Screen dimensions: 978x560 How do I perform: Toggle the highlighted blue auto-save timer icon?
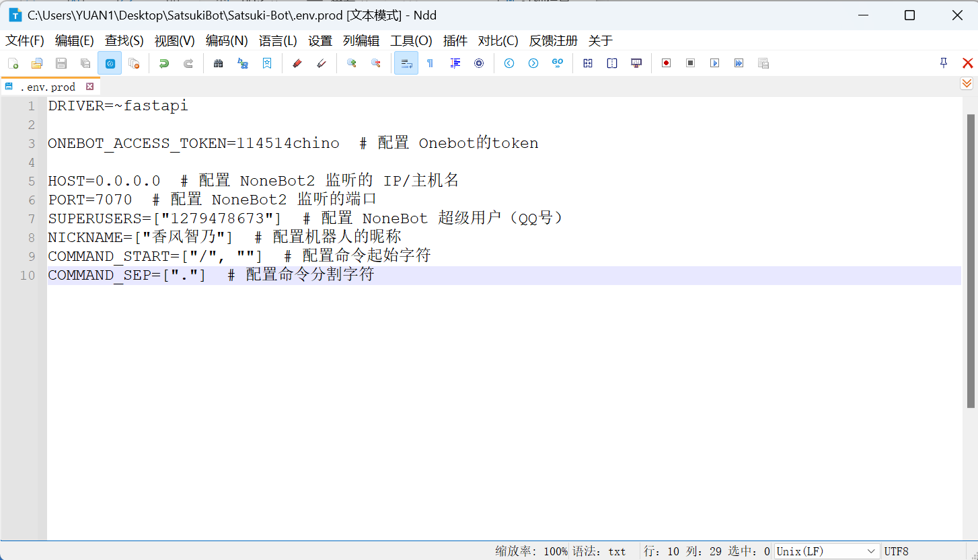point(110,63)
